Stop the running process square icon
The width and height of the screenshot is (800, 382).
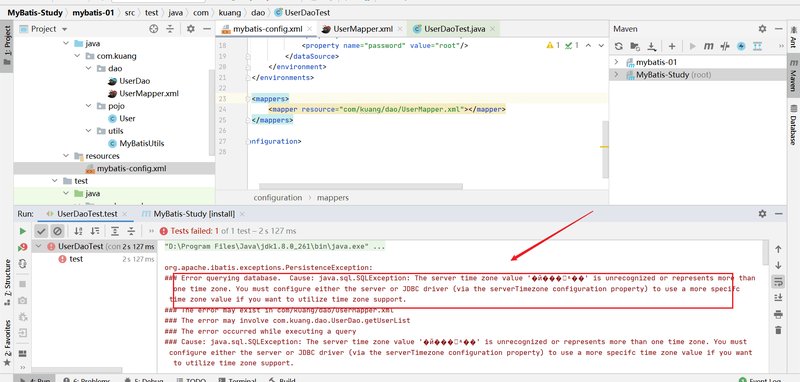point(22,284)
